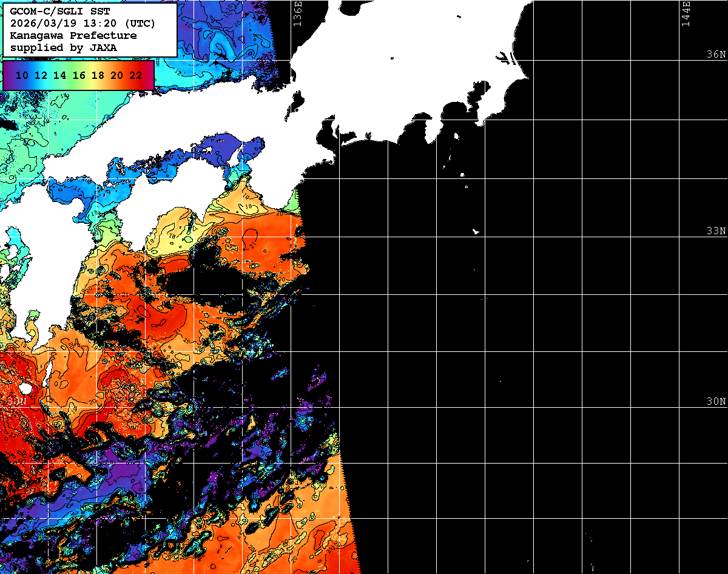Click the Kanagawa Prefecture label
The image size is (728, 574).
click(x=73, y=36)
